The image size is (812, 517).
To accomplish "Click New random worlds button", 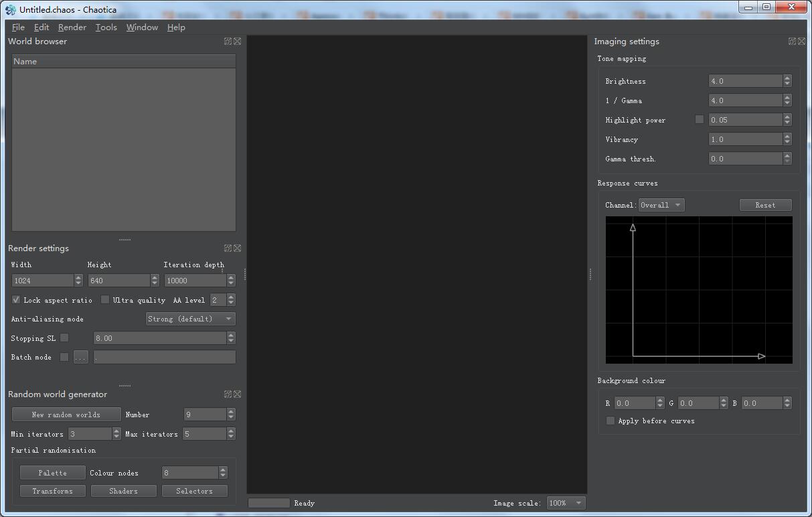I will click(66, 415).
